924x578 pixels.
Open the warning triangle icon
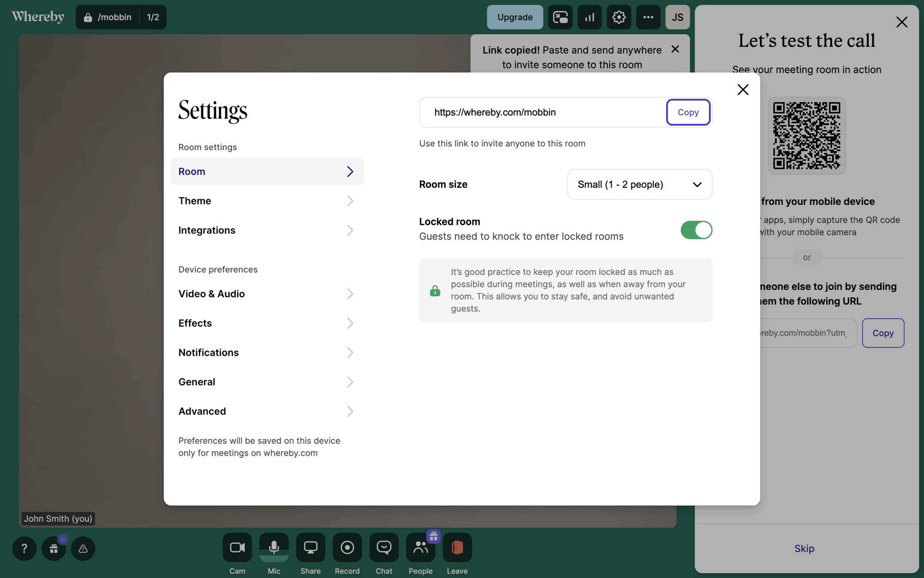83,548
